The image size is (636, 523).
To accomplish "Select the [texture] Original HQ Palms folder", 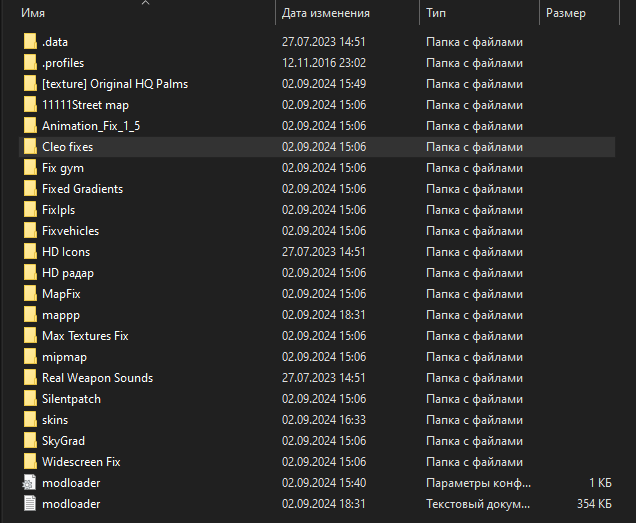I will point(114,84).
